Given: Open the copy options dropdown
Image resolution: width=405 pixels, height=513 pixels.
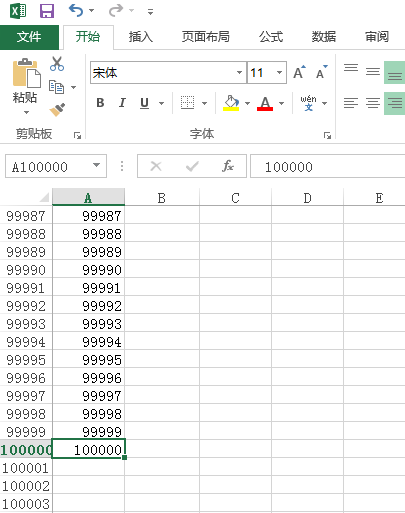Looking at the screenshot, I should click(74, 87).
